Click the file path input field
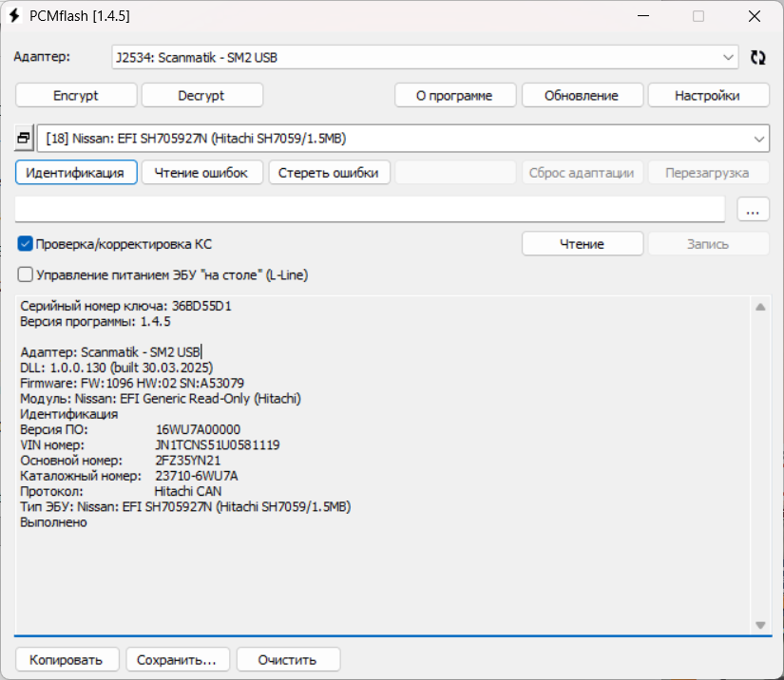This screenshot has width=784, height=680. (371, 210)
